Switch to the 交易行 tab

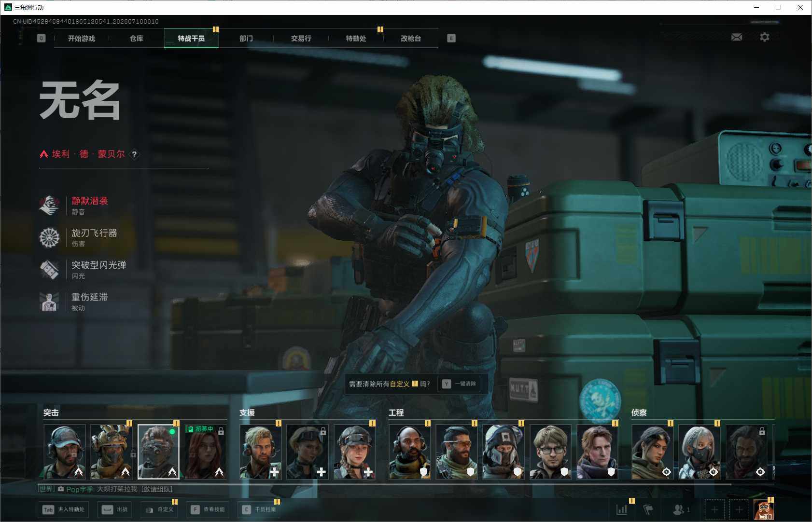301,38
